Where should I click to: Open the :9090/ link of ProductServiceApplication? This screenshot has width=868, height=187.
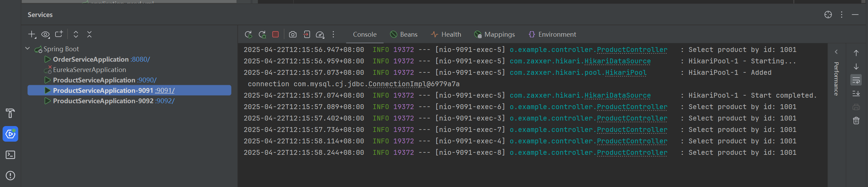(147, 80)
